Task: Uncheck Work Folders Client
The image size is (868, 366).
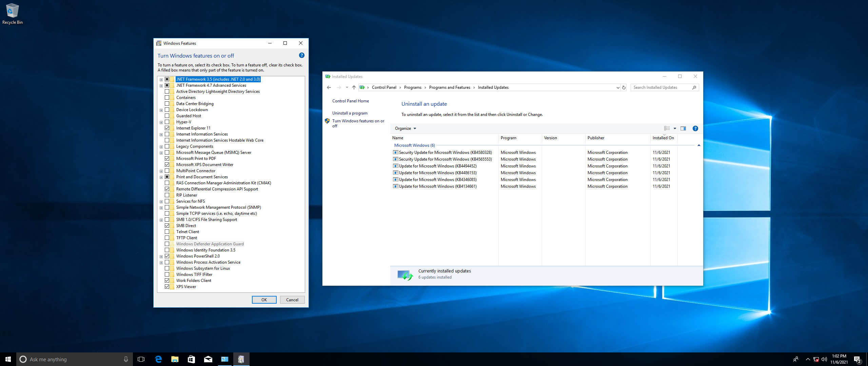Action: (167, 281)
